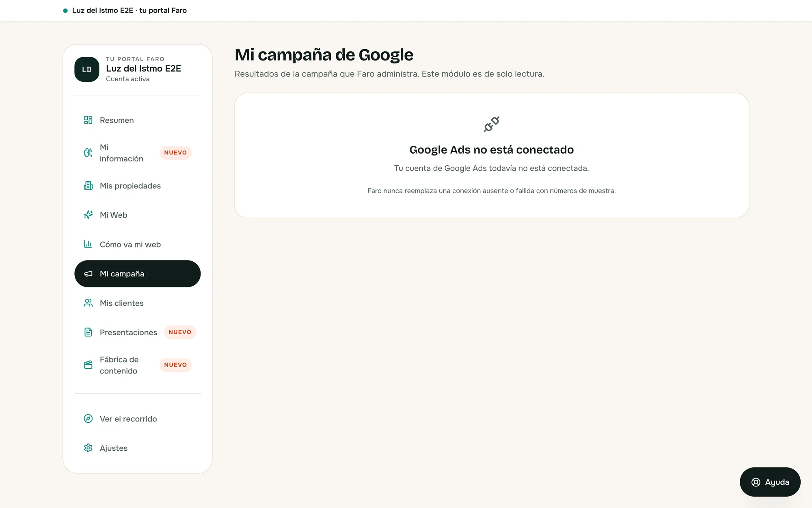812x508 pixels.
Task: Click the Ver el recorrido compass icon
Action: tap(88, 419)
